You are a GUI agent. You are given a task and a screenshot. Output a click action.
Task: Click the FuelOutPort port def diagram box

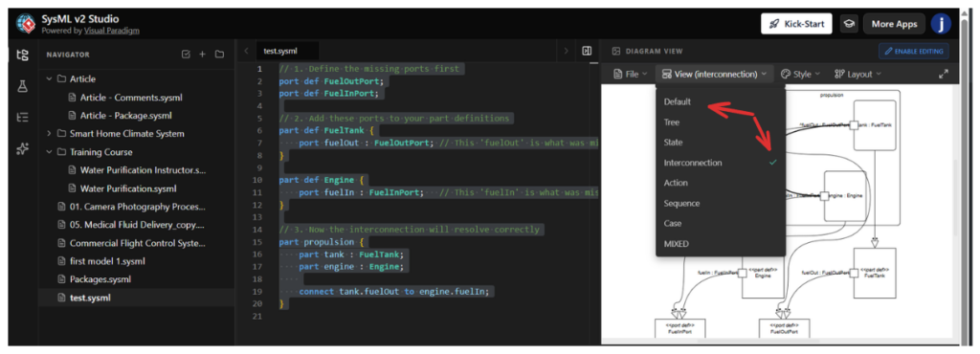784,328
